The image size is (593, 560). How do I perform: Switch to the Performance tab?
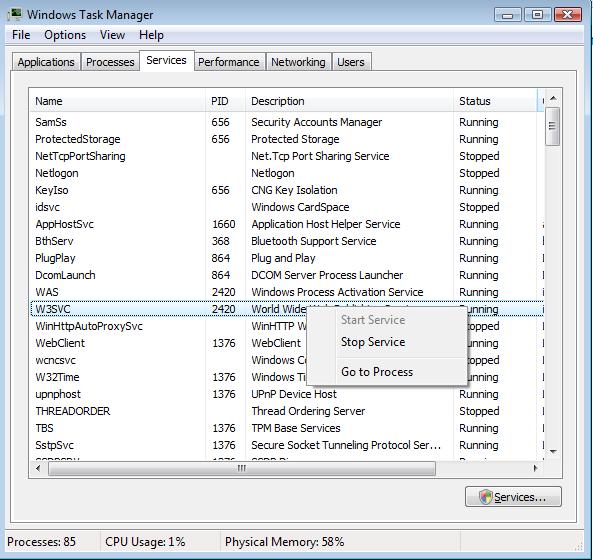(x=229, y=62)
